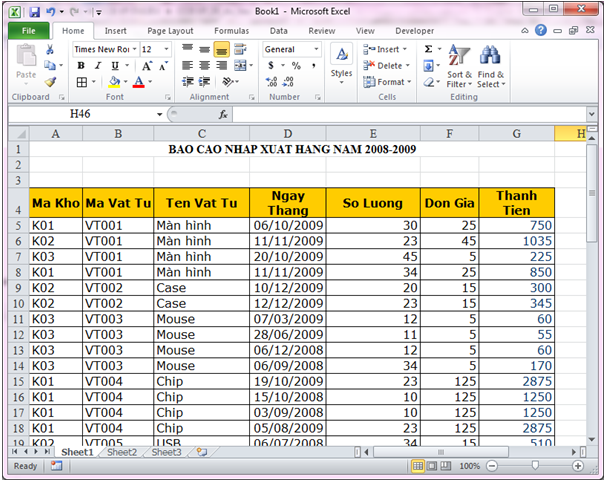
Task: Click the Insert Function fx icon
Action: pos(223,114)
